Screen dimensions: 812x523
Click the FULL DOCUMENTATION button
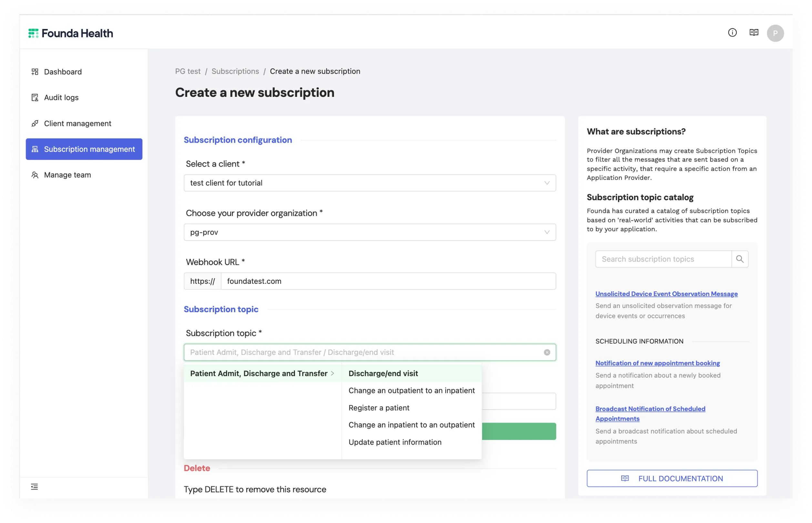(672, 478)
